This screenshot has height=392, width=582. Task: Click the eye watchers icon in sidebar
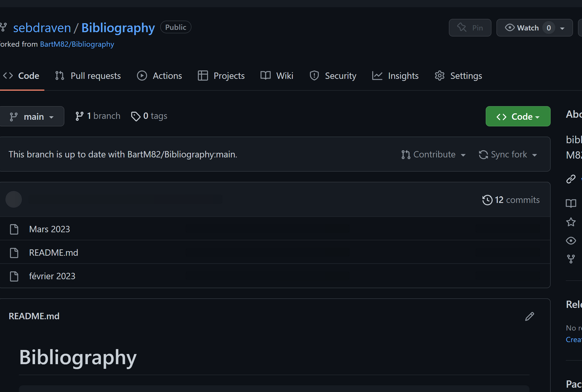[571, 241]
